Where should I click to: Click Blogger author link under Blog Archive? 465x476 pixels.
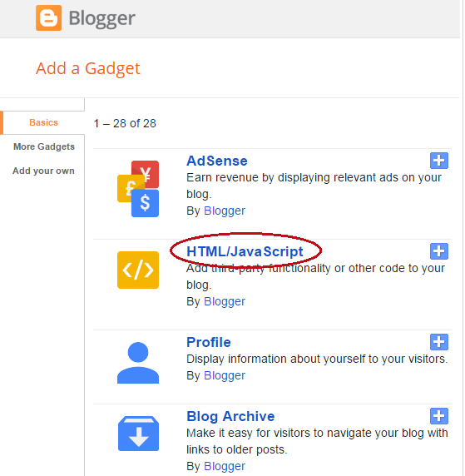(225, 466)
